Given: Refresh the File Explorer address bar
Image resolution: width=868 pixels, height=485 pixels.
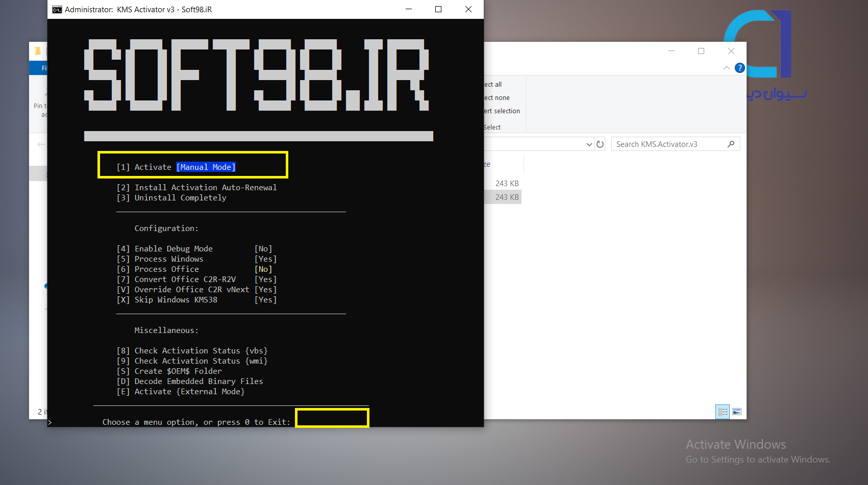Looking at the screenshot, I should (x=600, y=144).
